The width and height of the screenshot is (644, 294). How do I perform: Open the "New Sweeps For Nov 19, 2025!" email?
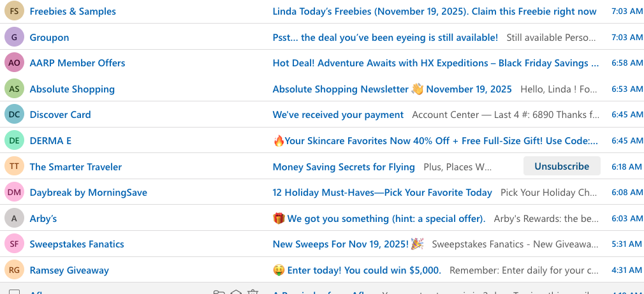(x=342, y=244)
